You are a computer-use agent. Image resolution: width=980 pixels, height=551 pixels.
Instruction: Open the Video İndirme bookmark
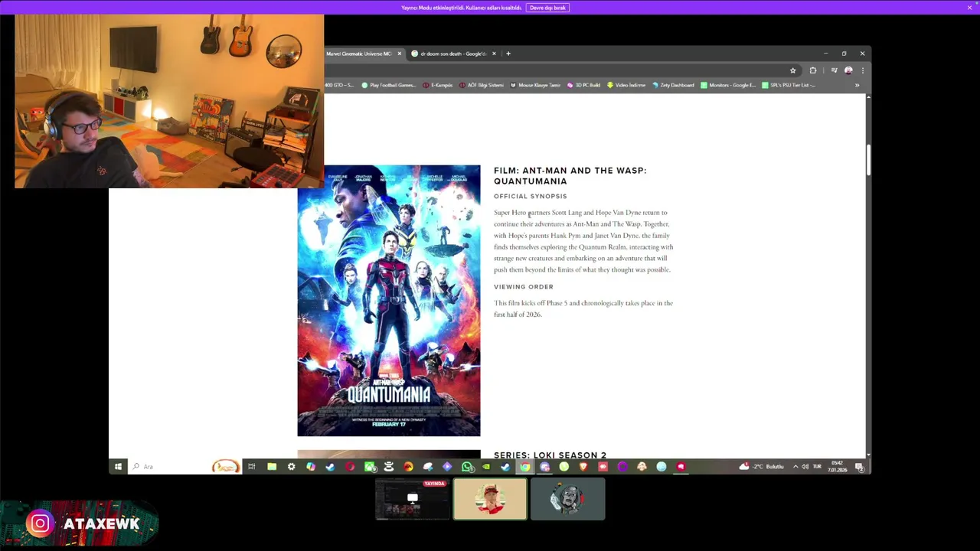click(x=626, y=85)
